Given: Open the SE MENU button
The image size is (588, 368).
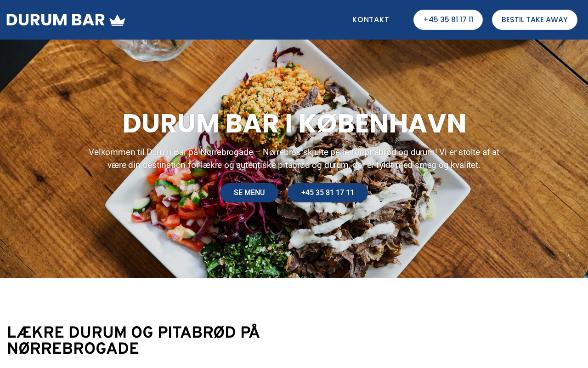Looking at the screenshot, I should click(x=249, y=193).
